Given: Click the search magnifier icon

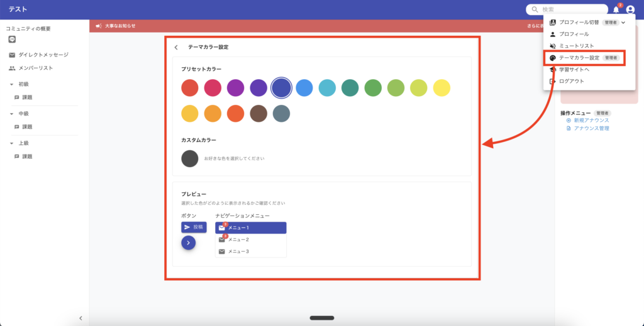Looking at the screenshot, I should (535, 9).
